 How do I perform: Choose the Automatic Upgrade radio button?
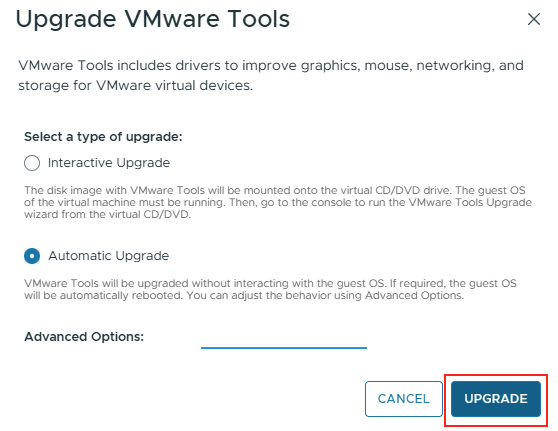32,256
